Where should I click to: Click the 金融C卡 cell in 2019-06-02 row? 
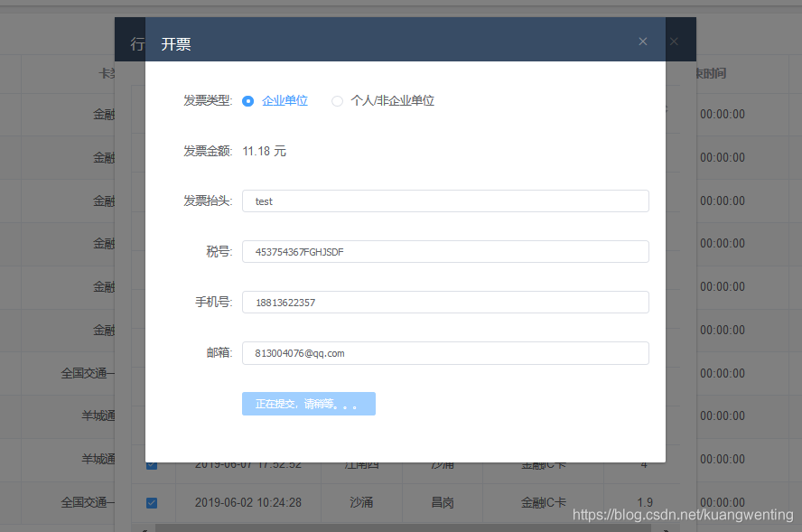543,503
